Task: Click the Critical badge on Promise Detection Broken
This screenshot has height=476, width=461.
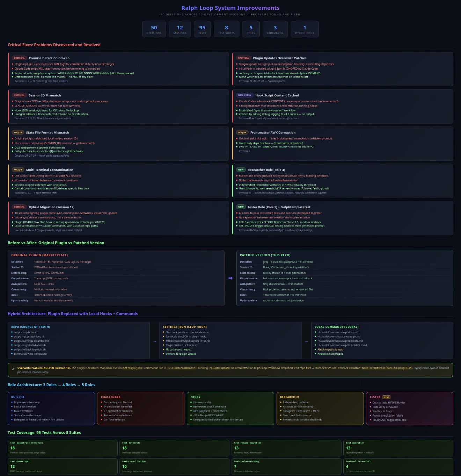Action: 19,58
